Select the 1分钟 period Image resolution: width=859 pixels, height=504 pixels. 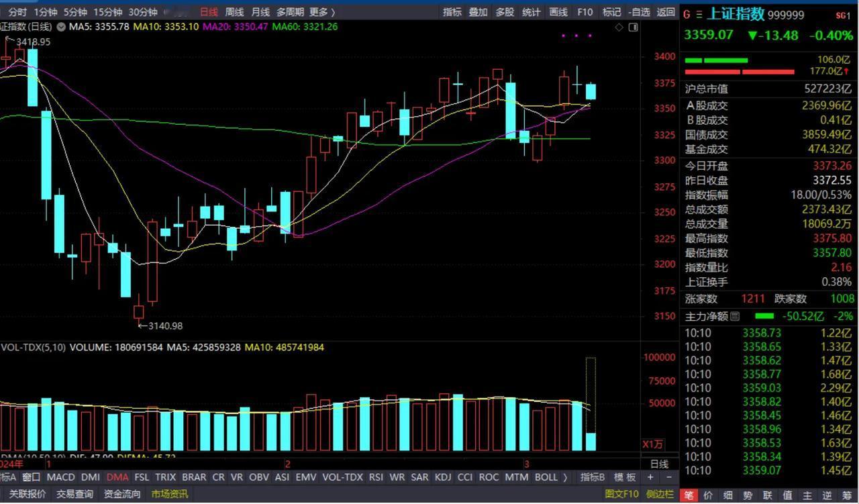[45, 12]
